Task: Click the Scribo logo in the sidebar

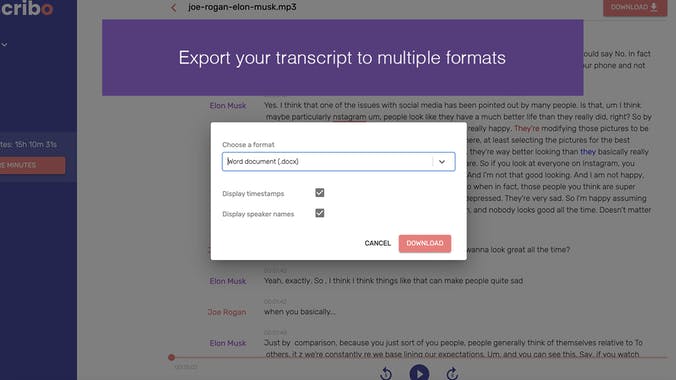Action: [27, 8]
